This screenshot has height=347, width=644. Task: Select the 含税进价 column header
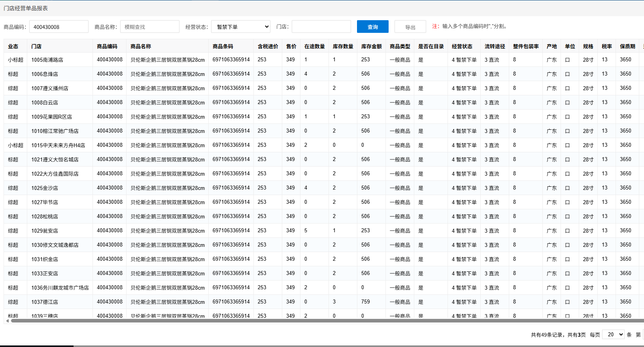click(x=268, y=46)
